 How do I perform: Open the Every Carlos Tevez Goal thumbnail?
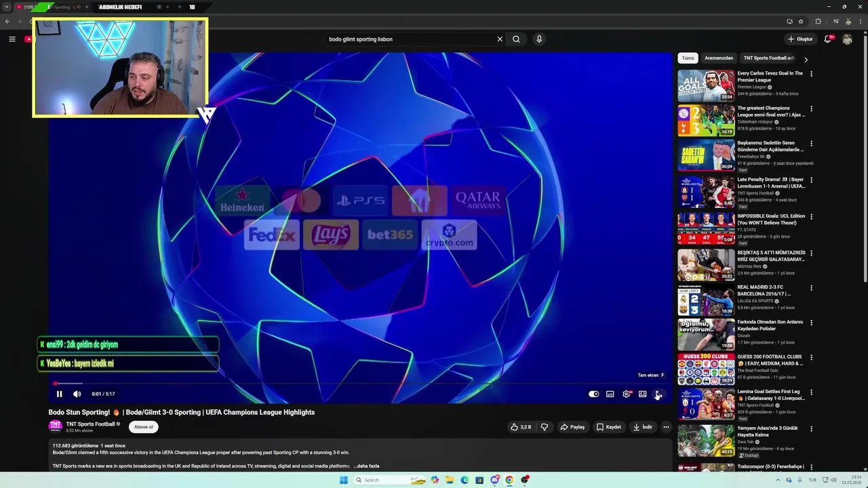pos(706,85)
